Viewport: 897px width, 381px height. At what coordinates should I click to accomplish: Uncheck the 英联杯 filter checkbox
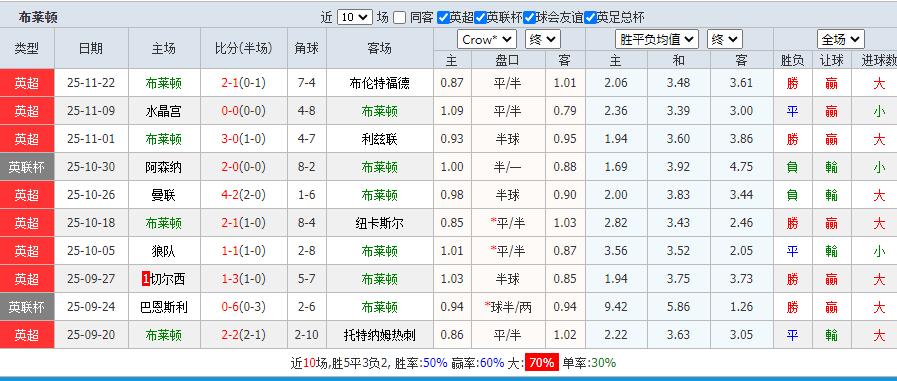(x=481, y=17)
